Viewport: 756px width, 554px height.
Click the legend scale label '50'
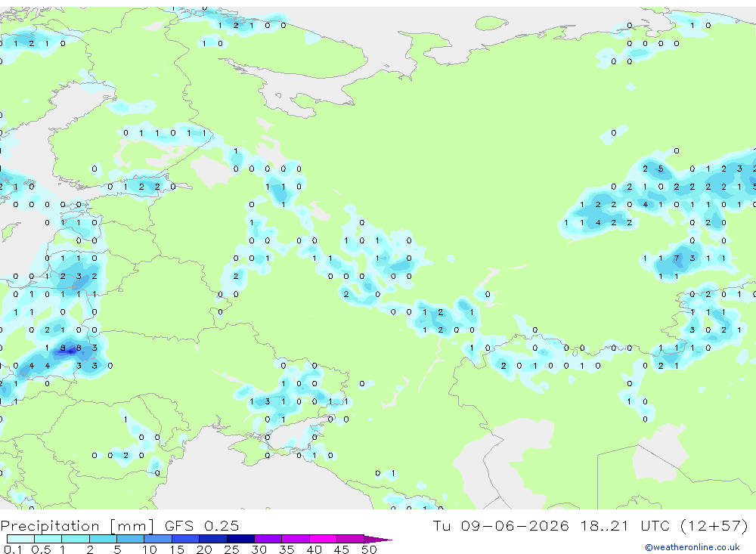tap(369, 549)
